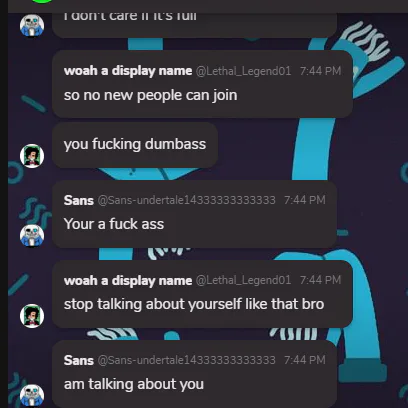This screenshot has width=408, height=408.
Task: Open @Lethal_Legend01 username on "stop talking" message
Action: click(x=243, y=280)
